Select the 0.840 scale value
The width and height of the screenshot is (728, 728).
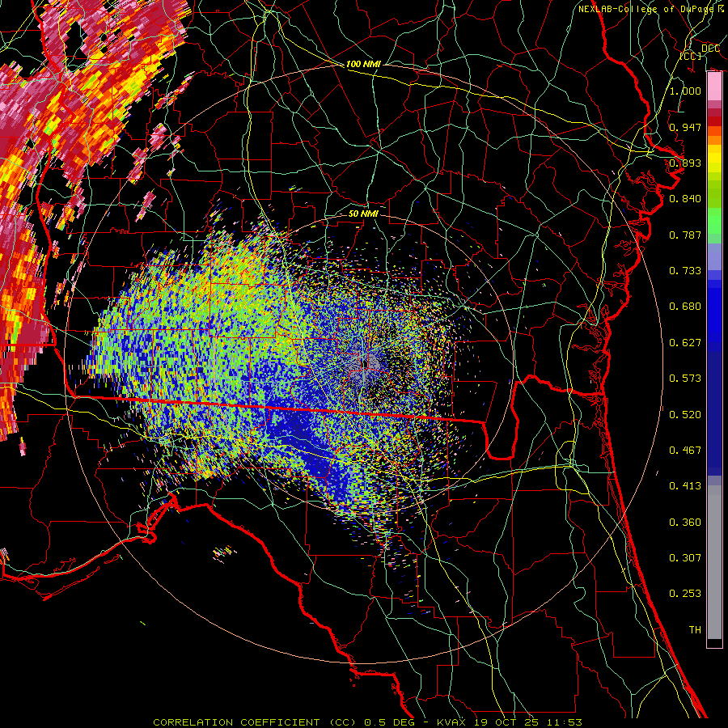pos(685,199)
